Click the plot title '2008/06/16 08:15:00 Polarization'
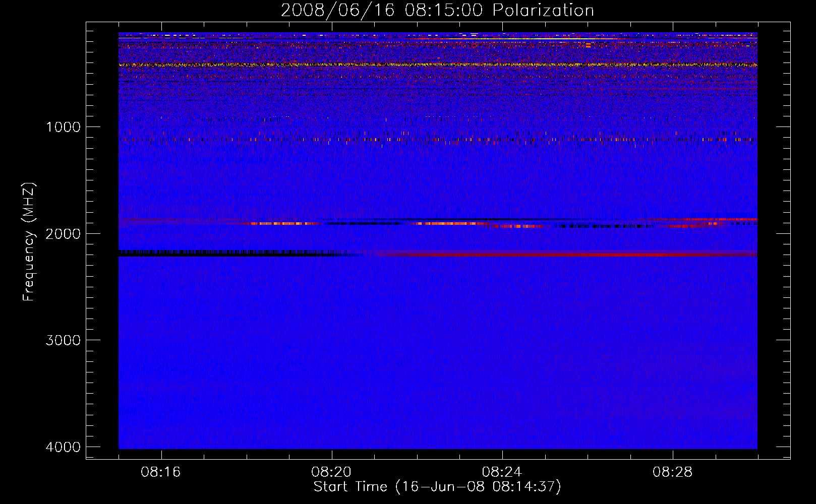Image resolution: width=816 pixels, height=504 pixels. coord(437,10)
